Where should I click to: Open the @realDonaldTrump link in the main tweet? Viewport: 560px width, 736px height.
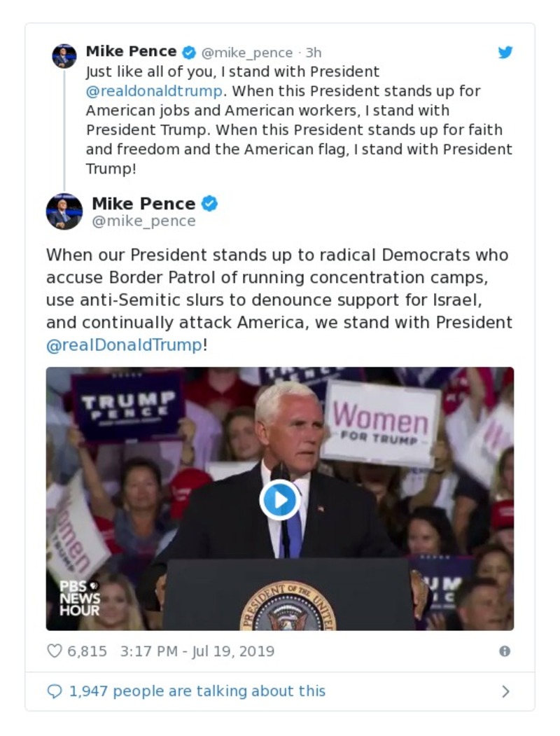coord(122,342)
